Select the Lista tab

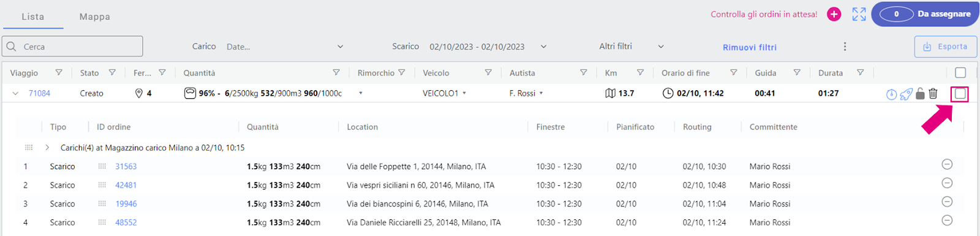click(x=33, y=17)
